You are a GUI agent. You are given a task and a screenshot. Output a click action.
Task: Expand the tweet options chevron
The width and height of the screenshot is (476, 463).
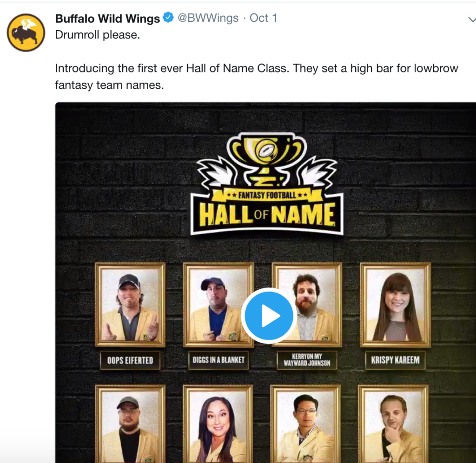(x=472, y=20)
